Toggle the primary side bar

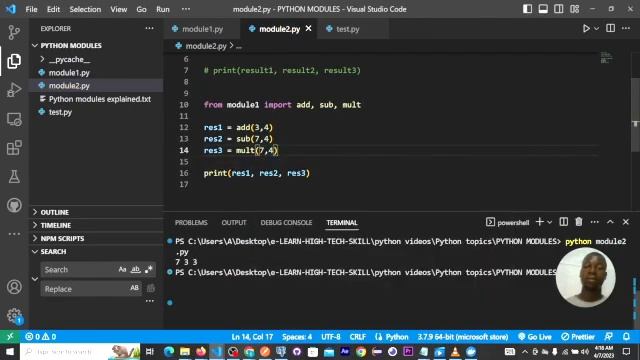(x=527, y=9)
